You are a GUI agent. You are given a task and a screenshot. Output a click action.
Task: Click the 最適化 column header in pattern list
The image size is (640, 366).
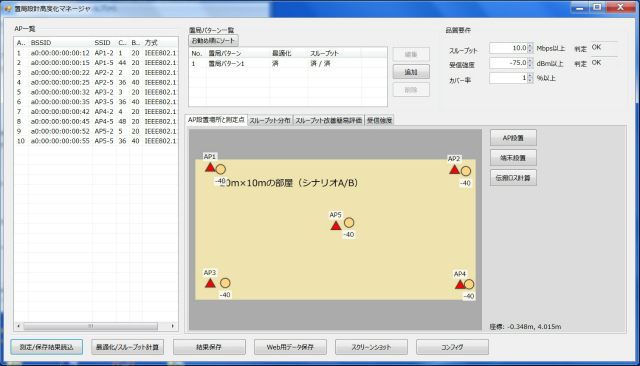pyautogui.click(x=289, y=53)
